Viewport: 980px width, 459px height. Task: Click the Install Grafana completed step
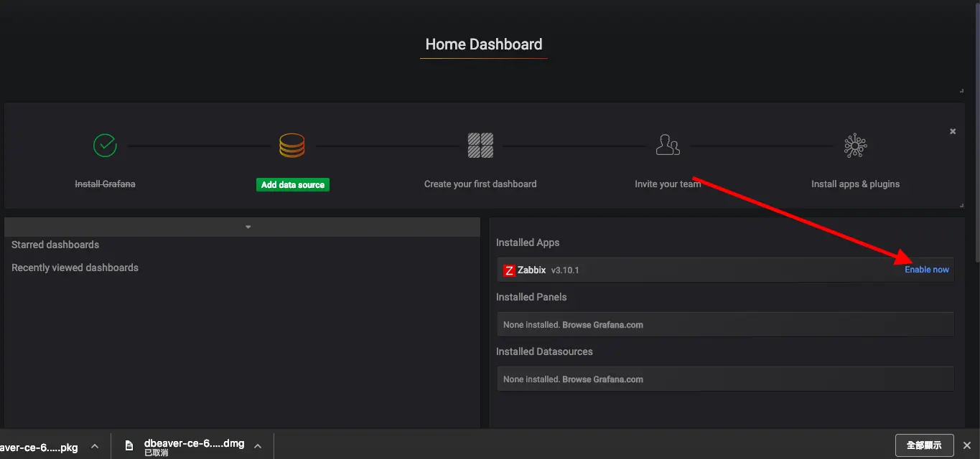[x=105, y=184]
